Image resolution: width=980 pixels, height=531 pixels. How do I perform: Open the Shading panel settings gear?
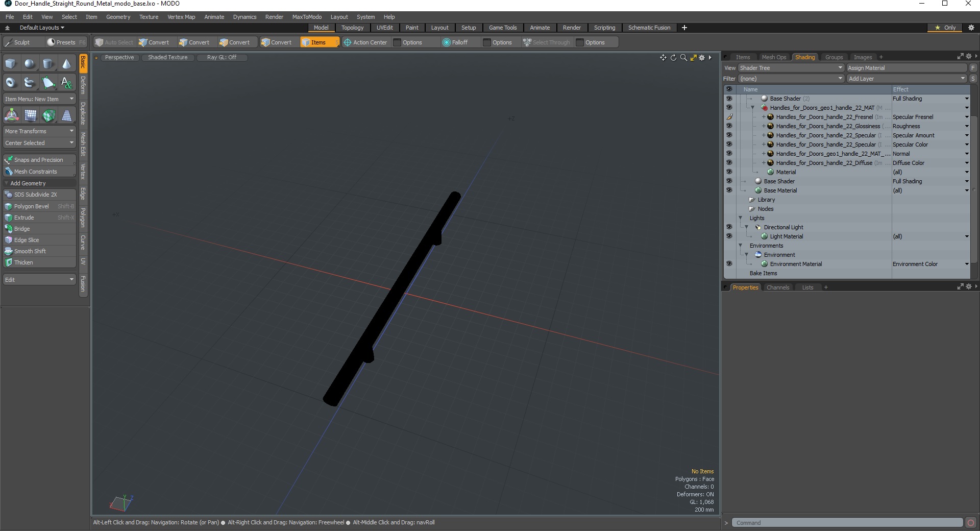tap(968, 57)
